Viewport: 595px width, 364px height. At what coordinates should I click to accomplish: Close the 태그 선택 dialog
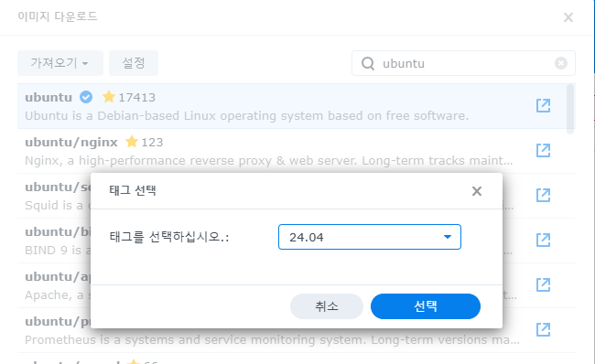(x=477, y=191)
